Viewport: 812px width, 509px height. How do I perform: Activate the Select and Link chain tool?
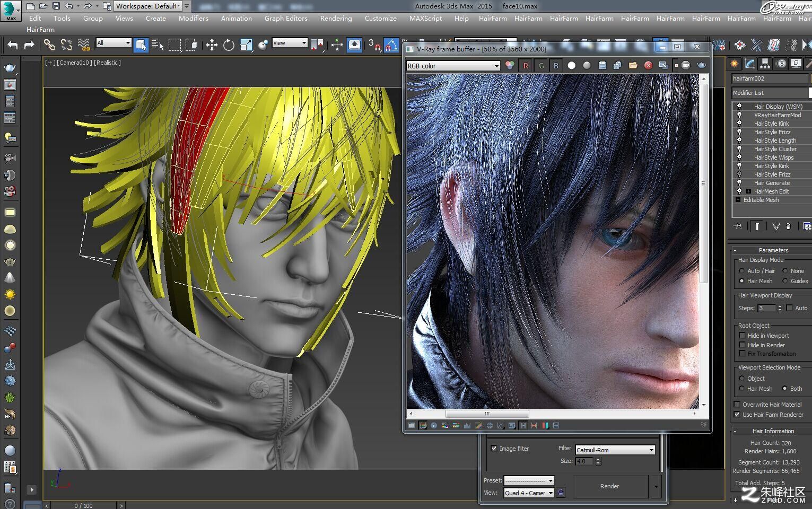[x=49, y=45]
